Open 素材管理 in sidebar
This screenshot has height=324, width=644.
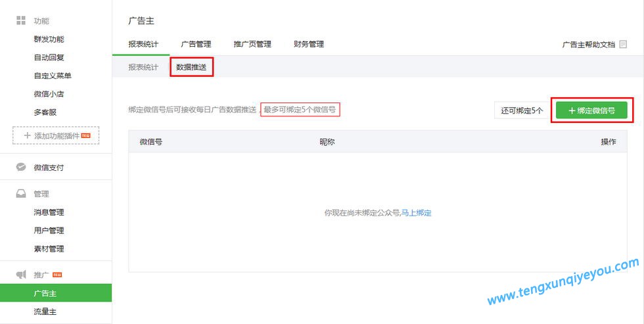point(49,248)
